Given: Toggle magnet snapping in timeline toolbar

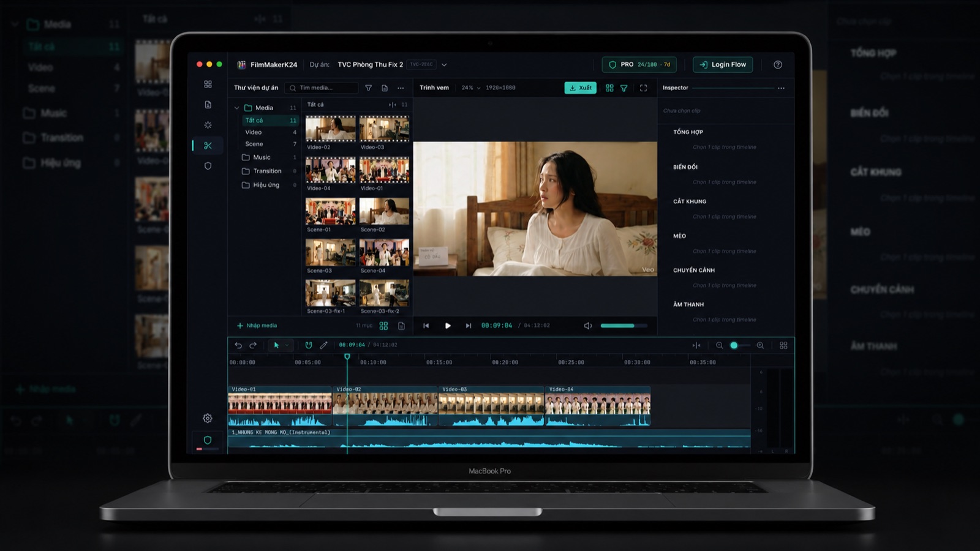Looking at the screenshot, I should [x=309, y=345].
